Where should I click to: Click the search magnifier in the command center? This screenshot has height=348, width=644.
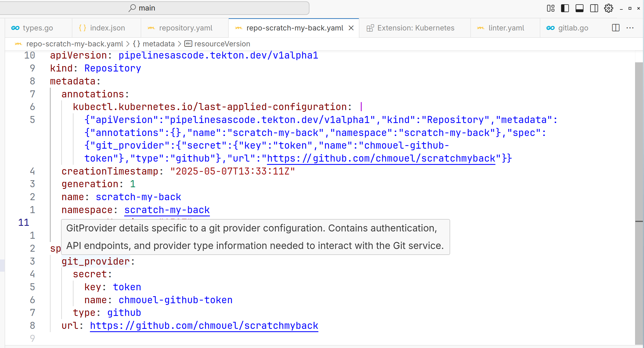(132, 8)
